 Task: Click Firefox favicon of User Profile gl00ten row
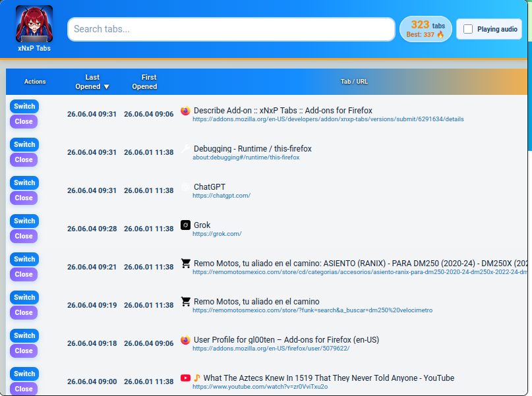point(185,340)
